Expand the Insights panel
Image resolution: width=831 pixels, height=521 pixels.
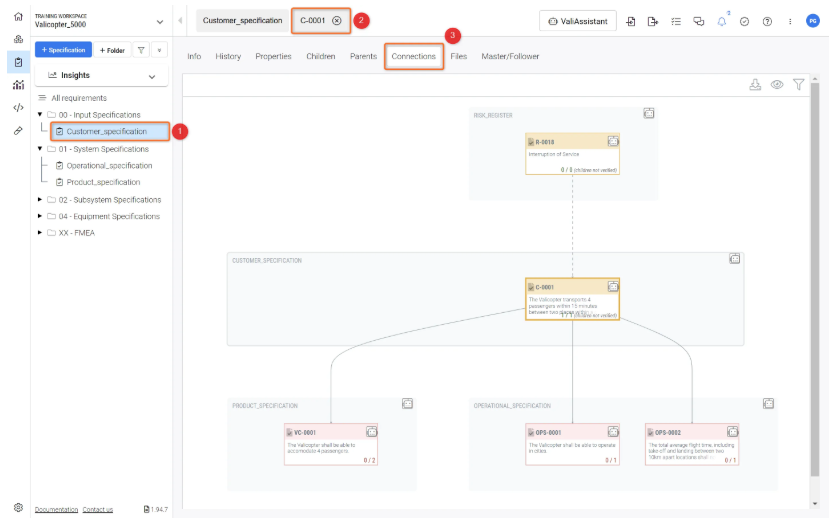pos(152,76)
